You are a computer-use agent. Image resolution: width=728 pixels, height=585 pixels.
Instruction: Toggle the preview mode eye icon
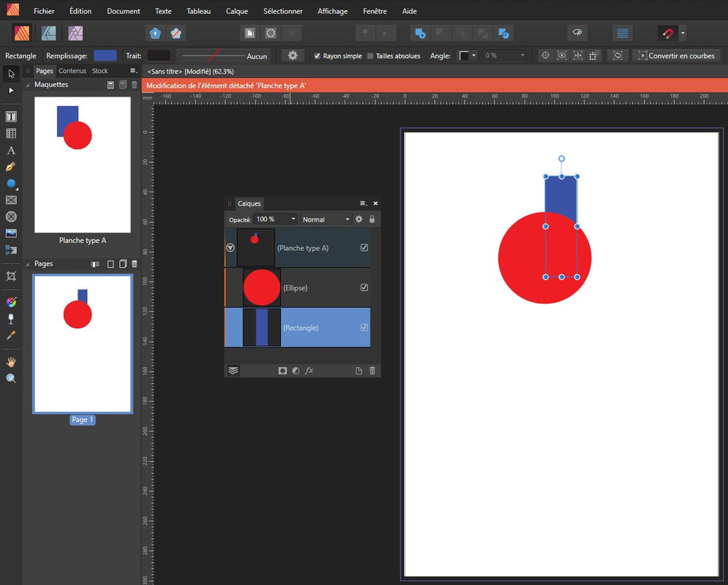pos(577,33)
